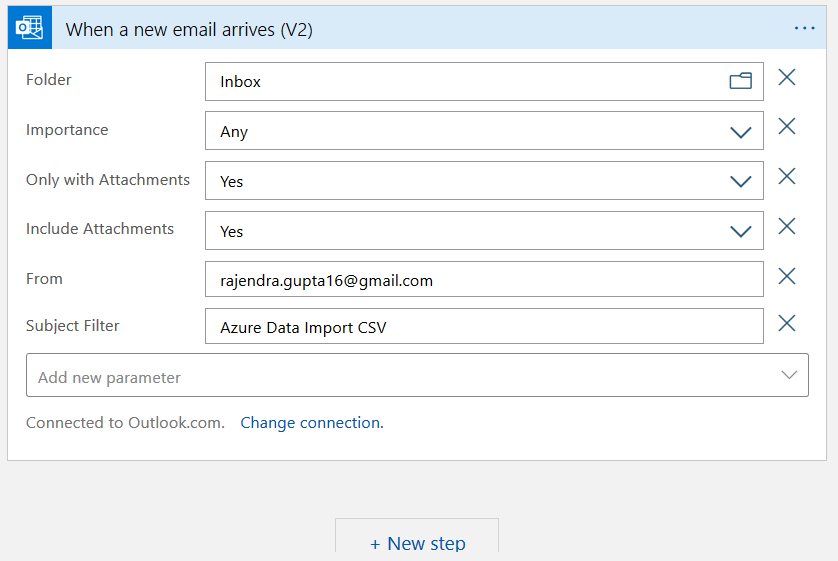Expand the Importance dropdown
838x561 pixels.
click(740, 132)
